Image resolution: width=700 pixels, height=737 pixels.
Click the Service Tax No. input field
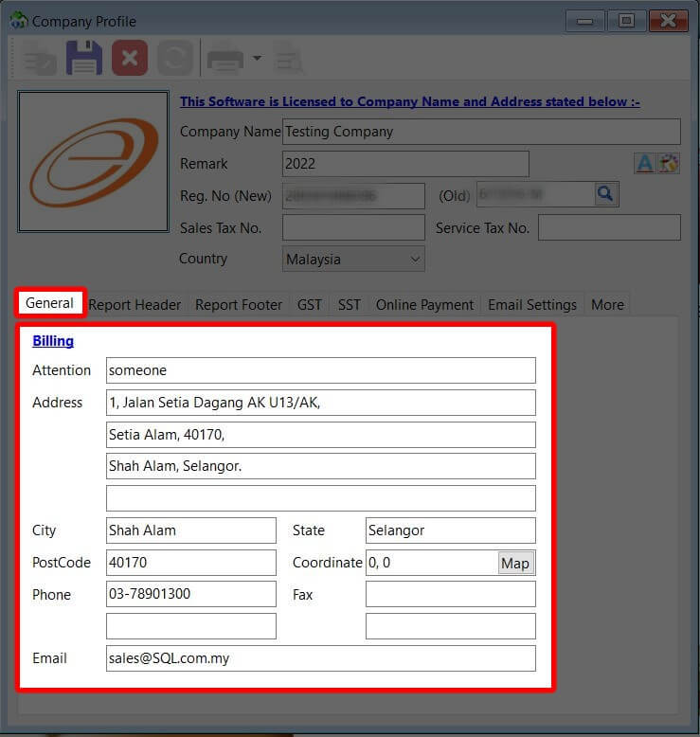pyautogui.click(x=609, y=227)
